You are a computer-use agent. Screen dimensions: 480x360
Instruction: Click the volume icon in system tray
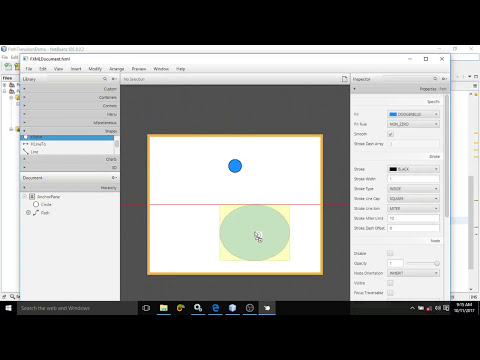[438, 308]
